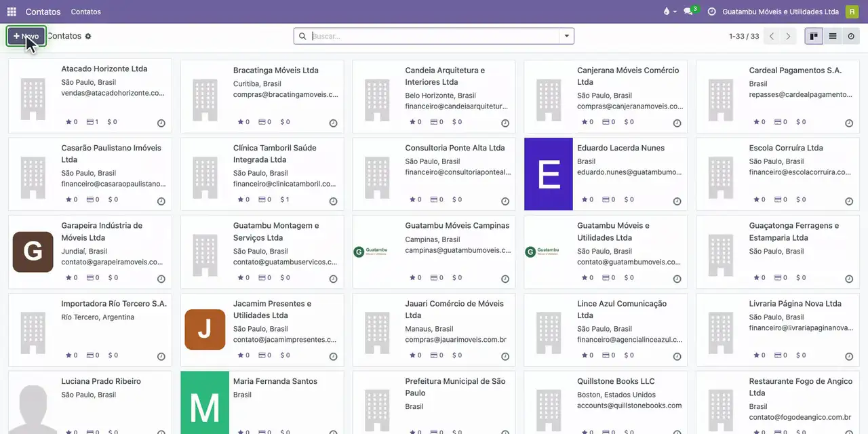Open user avatar R menu

[852, 12]
